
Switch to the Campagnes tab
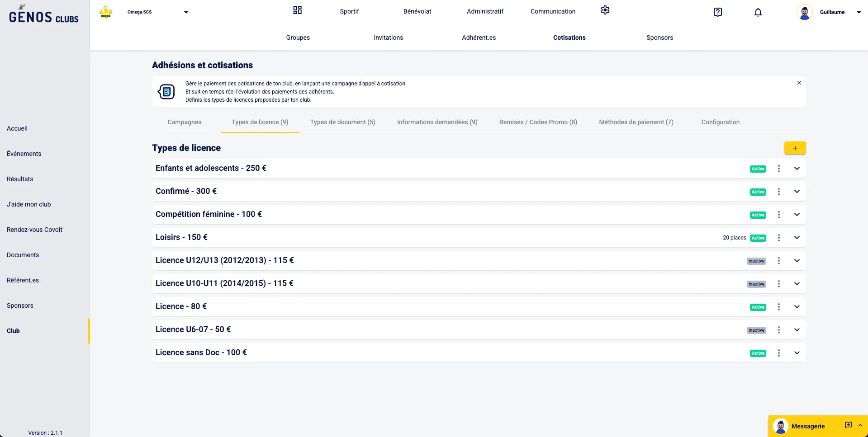(x=184, y=122)
